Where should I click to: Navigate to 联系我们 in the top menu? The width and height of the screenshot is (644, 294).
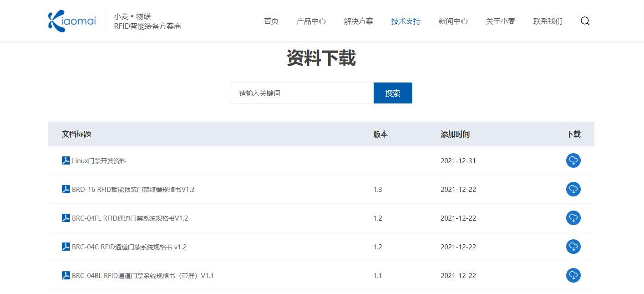click(x=548, y=21)
